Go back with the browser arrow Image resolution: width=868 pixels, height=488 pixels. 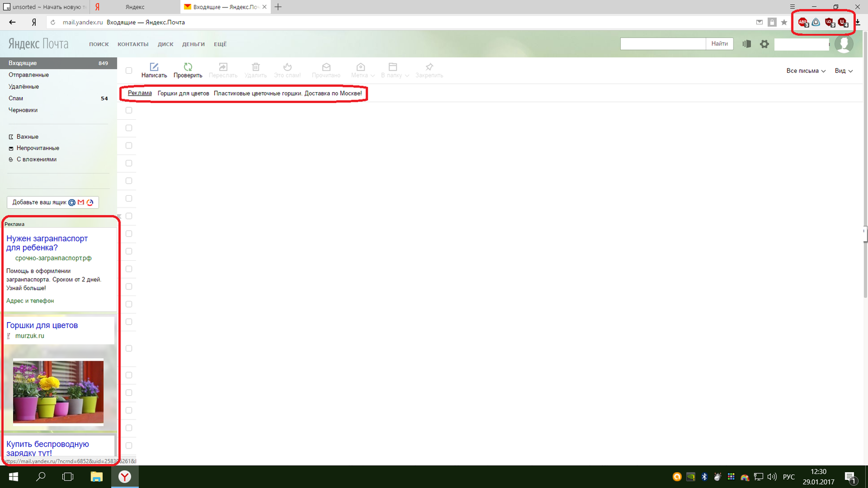pos(12,22)
